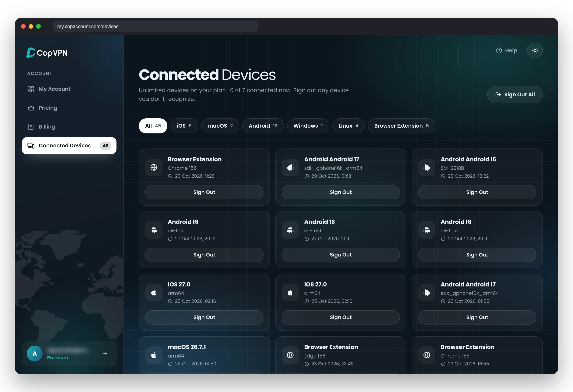Click Android icon on the 29 Oct 01:13 card
Image resolution: width=573 pixels, height=392 pixels.
coord(290,167)
